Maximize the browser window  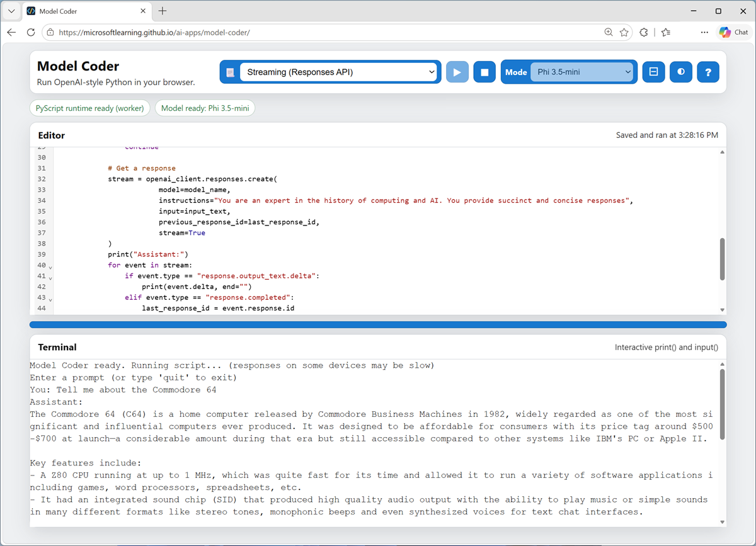click(718, 11)
